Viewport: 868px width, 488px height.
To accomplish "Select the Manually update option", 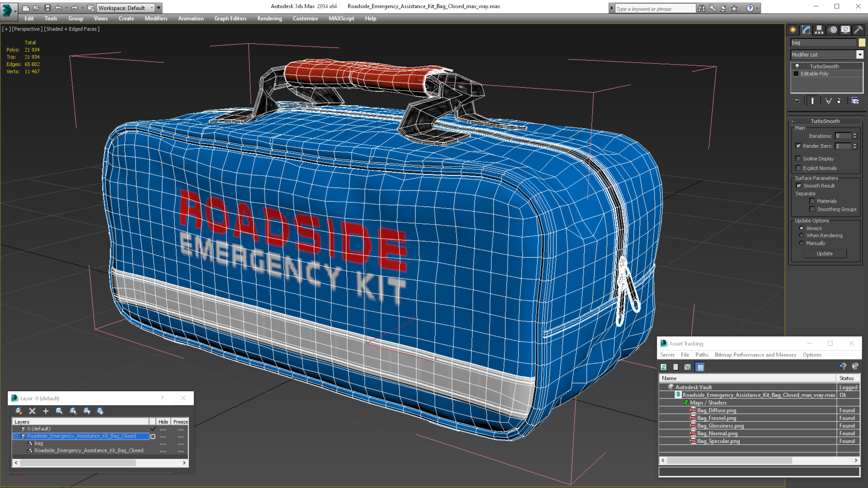I will [802, 243].
